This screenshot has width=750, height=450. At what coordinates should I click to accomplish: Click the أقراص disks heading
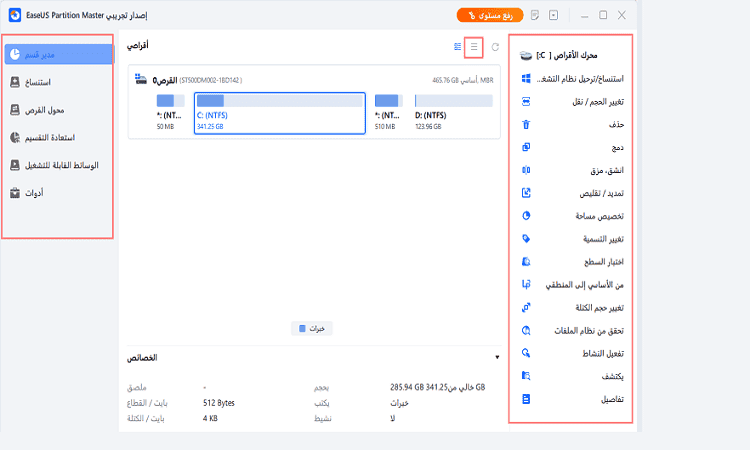(x=138, y=45)
